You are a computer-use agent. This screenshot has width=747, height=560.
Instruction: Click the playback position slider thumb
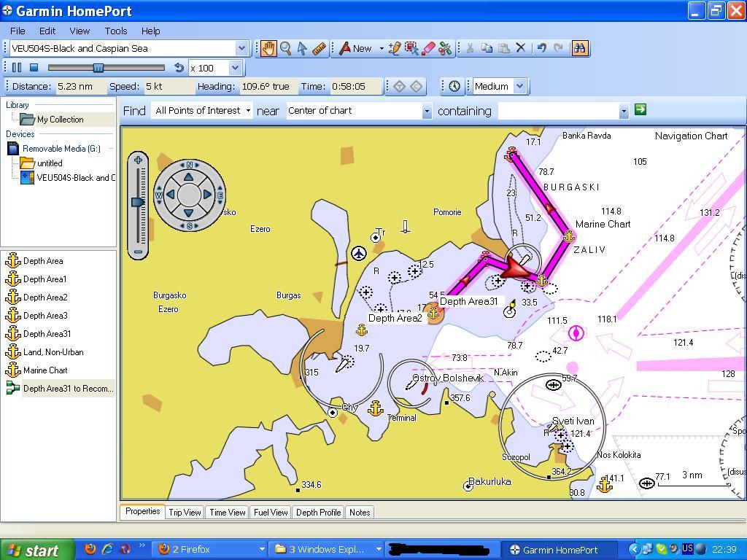98,68
